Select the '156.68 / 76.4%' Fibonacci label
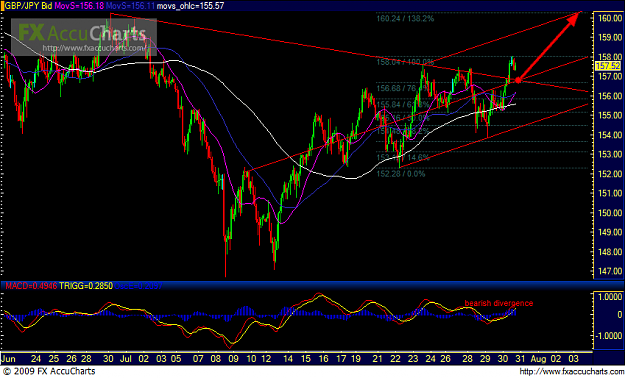The image size is (625, 378). click(x=402, y=88)
